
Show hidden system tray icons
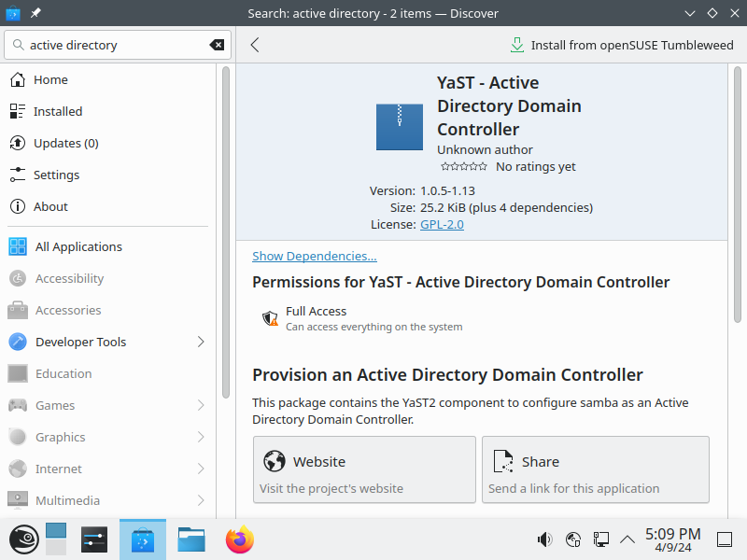click(x=627, y=539)
